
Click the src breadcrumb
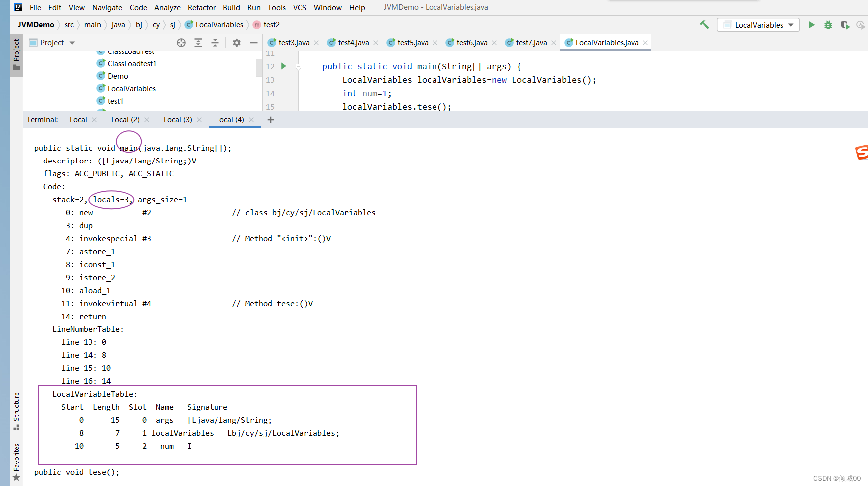click(69, 25)
